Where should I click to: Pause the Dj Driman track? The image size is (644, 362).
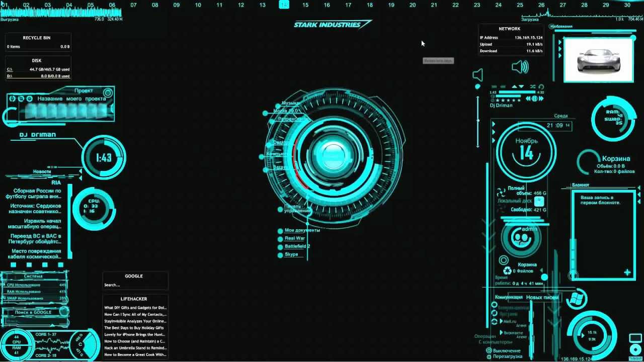pyautogui.click(x=534, y=99)
